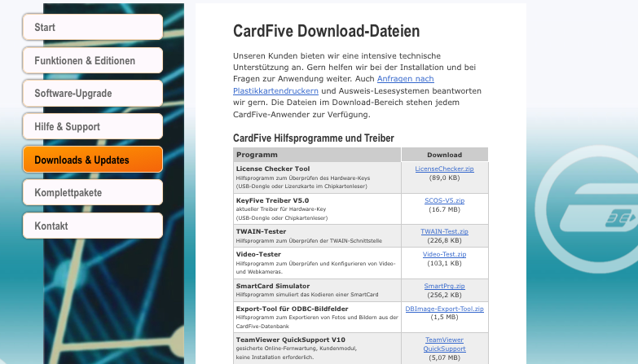Select TeamViewer QuickSupport V10 row title
The width and height of the screenshot is (638, 364).
click(x=291, y=340)
